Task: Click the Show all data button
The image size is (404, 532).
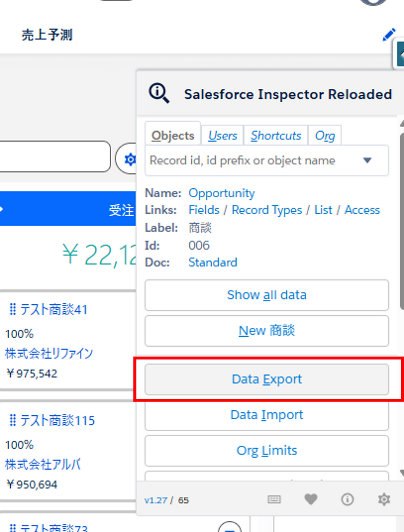Action: 267,295
